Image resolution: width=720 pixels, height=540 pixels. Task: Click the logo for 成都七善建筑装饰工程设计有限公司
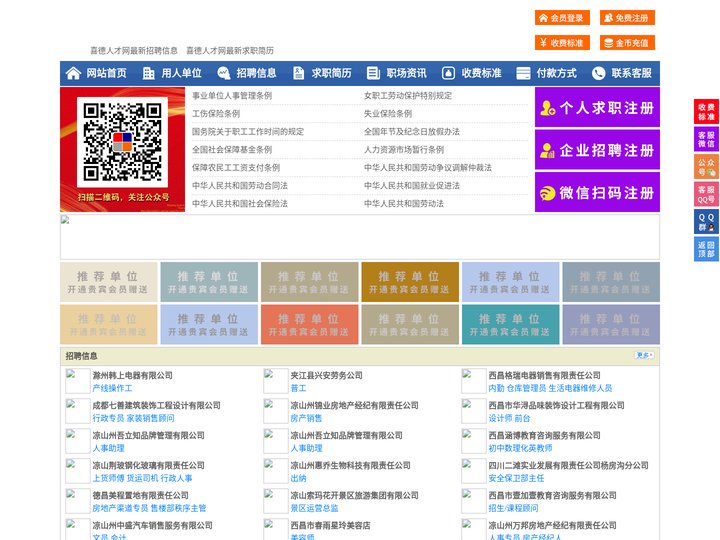point(77,411)
